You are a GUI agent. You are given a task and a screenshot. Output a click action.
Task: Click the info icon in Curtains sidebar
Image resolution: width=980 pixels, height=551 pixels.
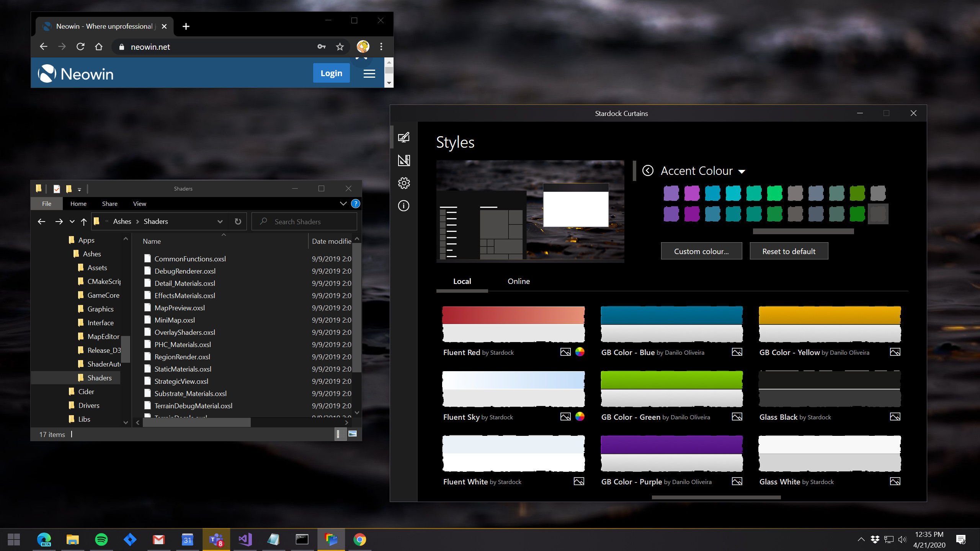(403, 205)
